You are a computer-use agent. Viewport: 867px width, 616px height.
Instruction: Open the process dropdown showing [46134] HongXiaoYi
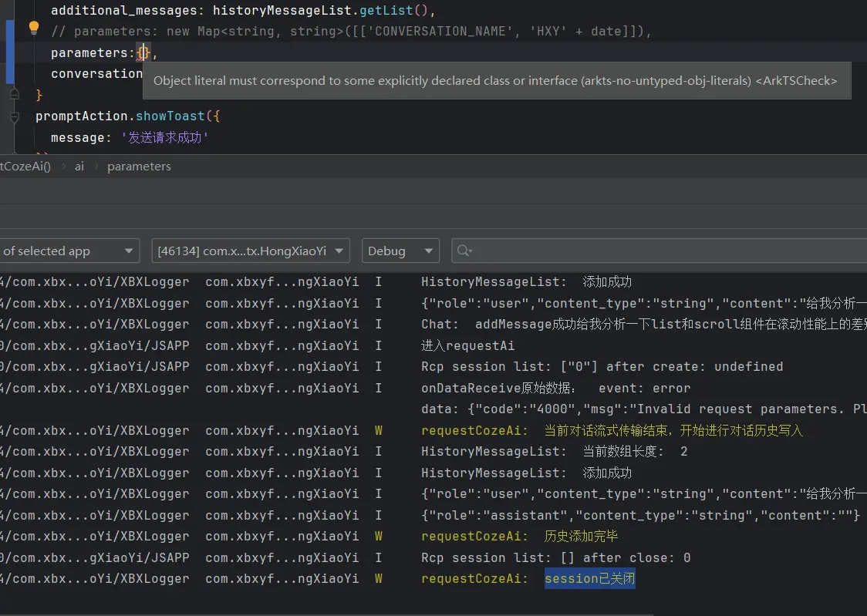pyautogui.click(x=251, y=251)
